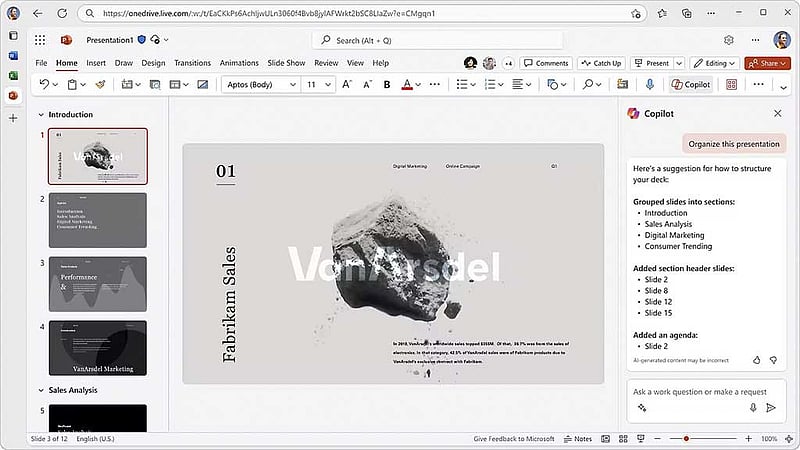Click the Designer icon next to Copilot
Viewport: 800px width, 450px height.
click(x=731, y=85)
